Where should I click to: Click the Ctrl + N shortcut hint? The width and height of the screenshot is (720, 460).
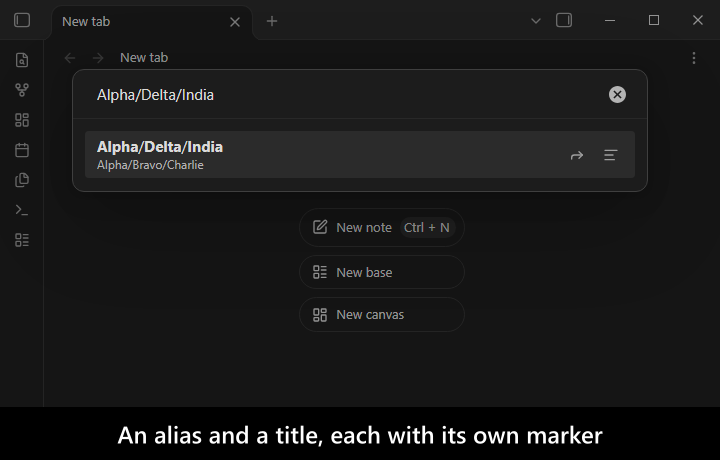427,228
